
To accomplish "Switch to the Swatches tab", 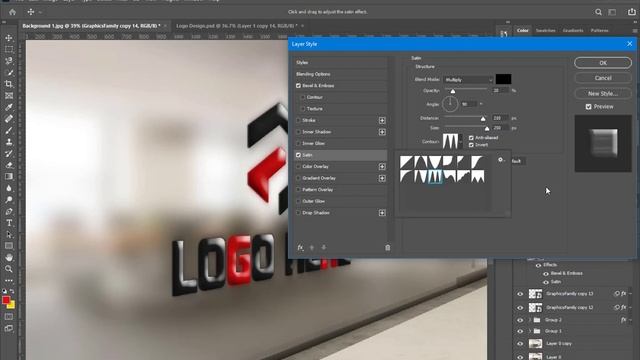I will [x=545, y=31].
